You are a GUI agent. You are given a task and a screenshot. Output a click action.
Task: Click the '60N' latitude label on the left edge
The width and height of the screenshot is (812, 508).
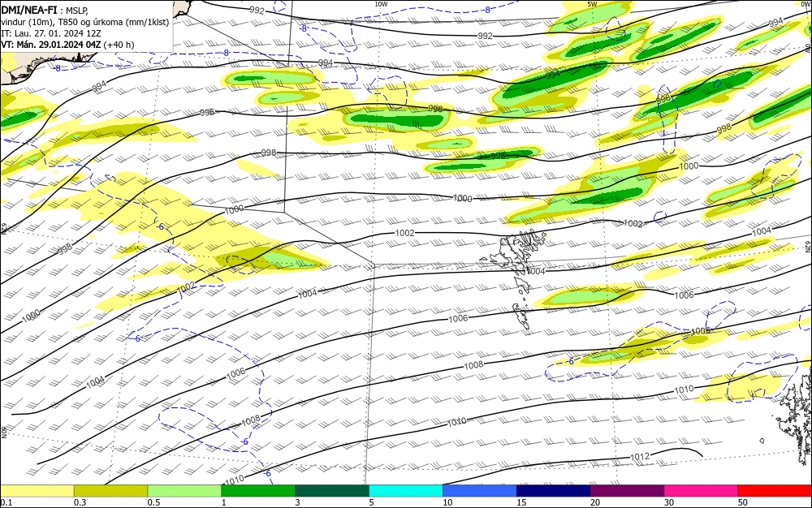[3, 432]
